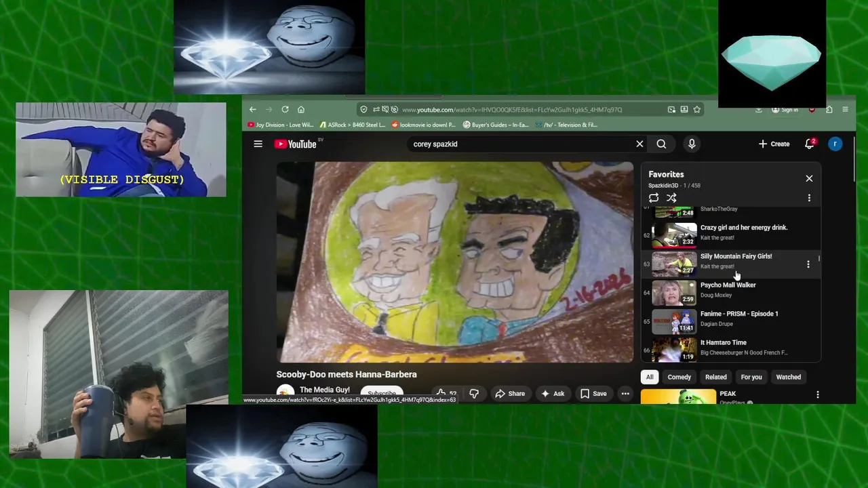Open options for PEAK recommended video
The height and width of the screenshot is (488, 868).
point(817,394)
